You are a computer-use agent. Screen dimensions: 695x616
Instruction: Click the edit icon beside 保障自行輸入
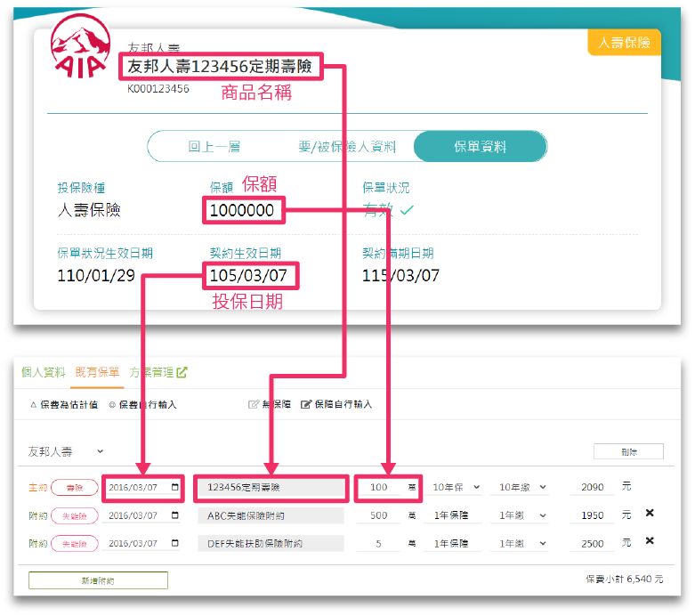(306, 404)
